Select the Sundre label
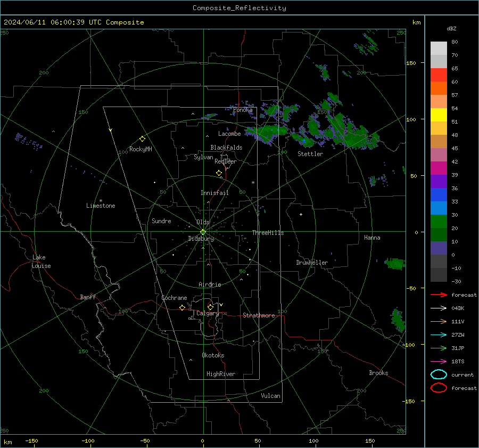Viewport: 479px width, 448px height. (x=161, y=221)
